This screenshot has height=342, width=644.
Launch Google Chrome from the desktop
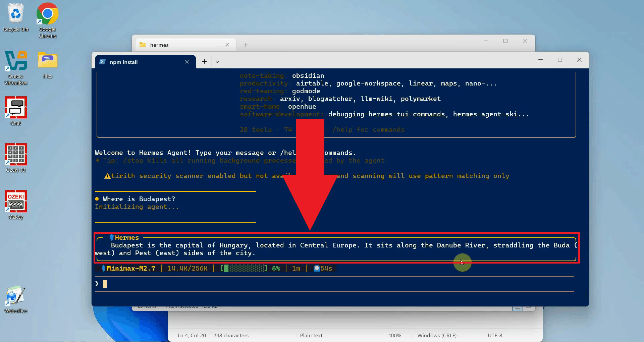[x=48, y=20]
